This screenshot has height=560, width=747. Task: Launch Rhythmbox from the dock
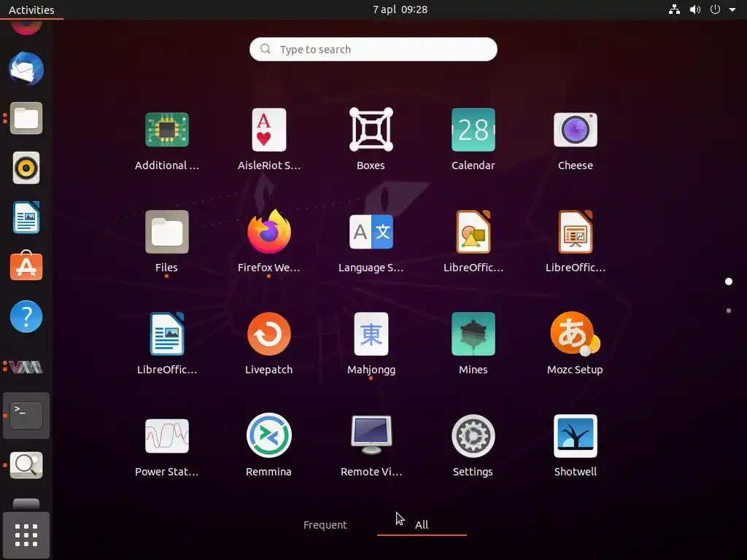click(x=26, y=168)
